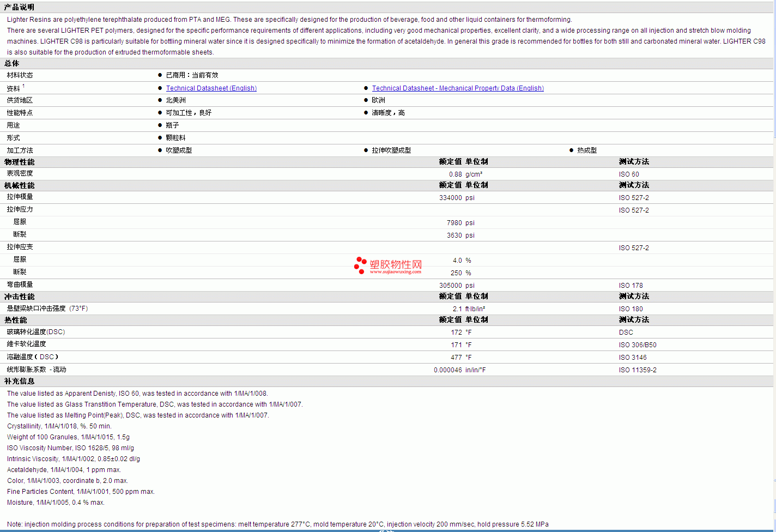Viewport: 776px width, 532px height.
Task: Click the 冲击性能 section header
Action: click(x=19, y=297)
